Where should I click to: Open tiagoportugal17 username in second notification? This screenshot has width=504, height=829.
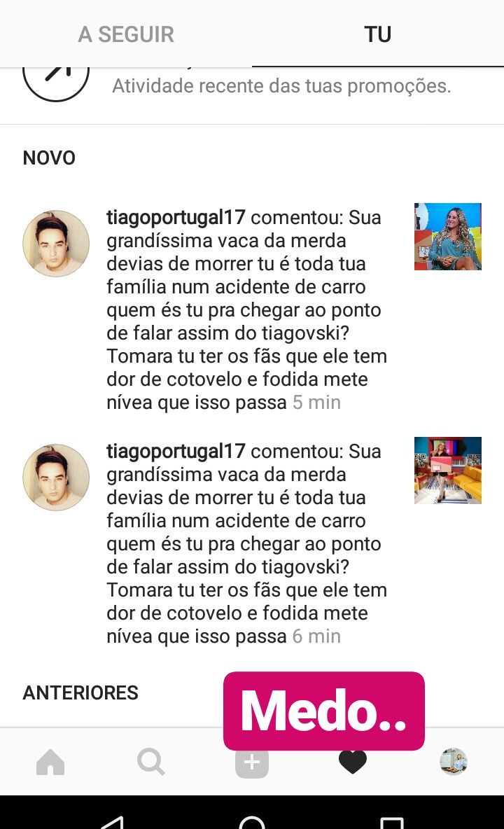click(x=176, y=451)
